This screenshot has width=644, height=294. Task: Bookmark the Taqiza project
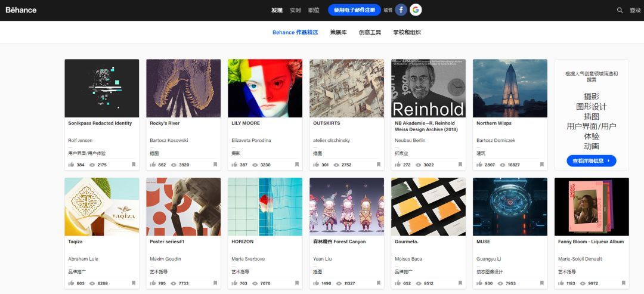tap(134, 283)
